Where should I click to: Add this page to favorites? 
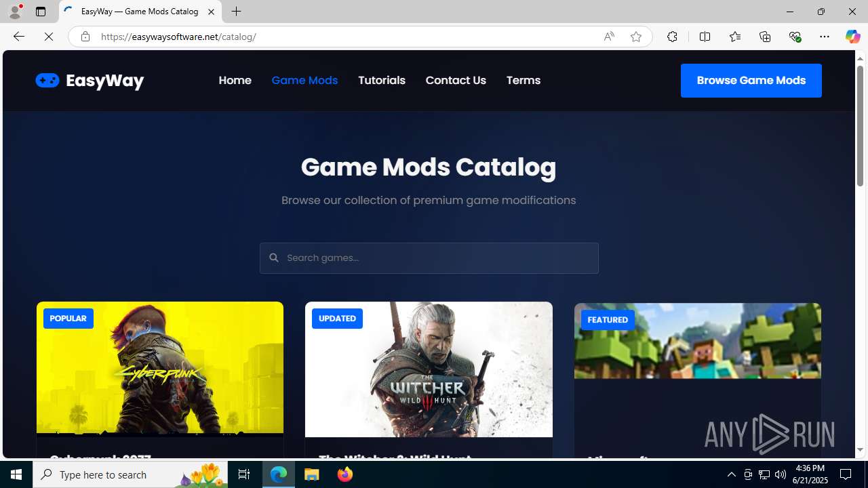(636, 37)
